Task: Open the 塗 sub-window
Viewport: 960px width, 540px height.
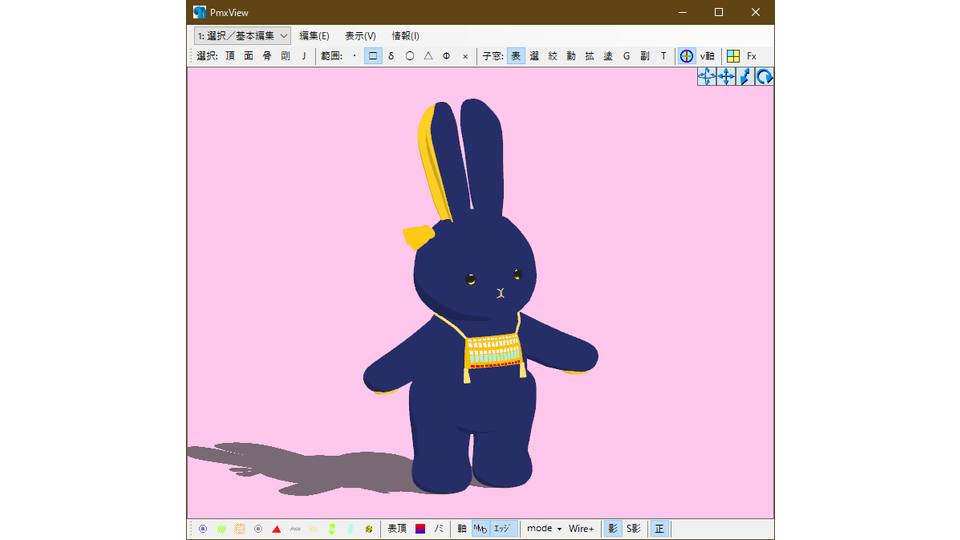Action: (x=608, y=56)
